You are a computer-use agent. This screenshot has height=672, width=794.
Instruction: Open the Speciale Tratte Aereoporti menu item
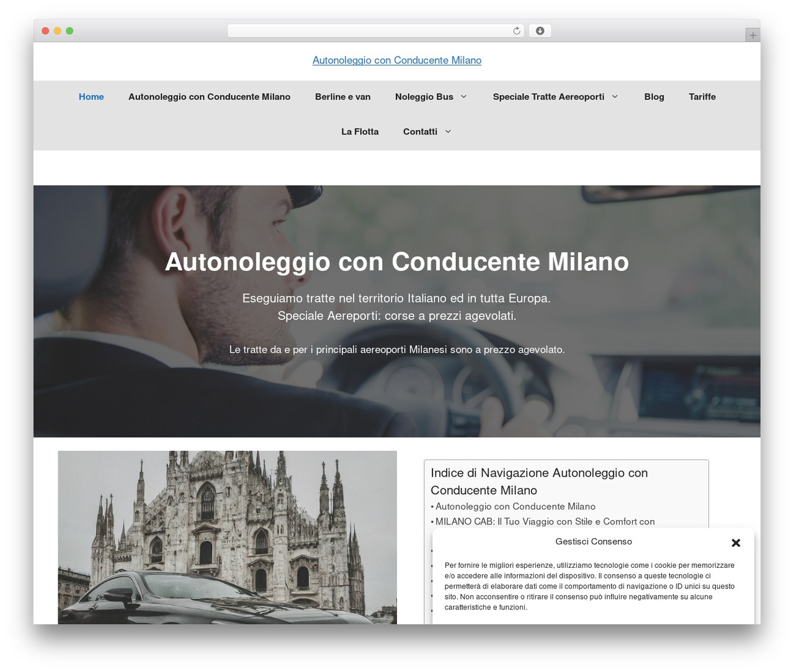coord(548,97)
